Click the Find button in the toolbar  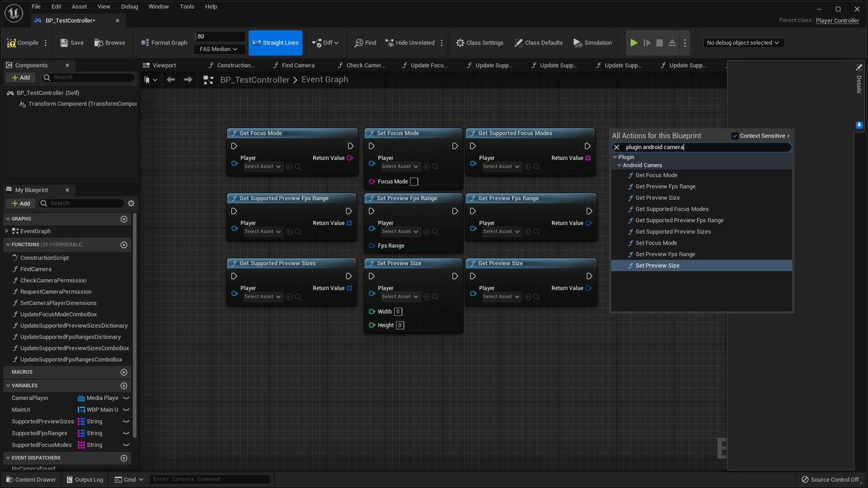coord(365,43)
